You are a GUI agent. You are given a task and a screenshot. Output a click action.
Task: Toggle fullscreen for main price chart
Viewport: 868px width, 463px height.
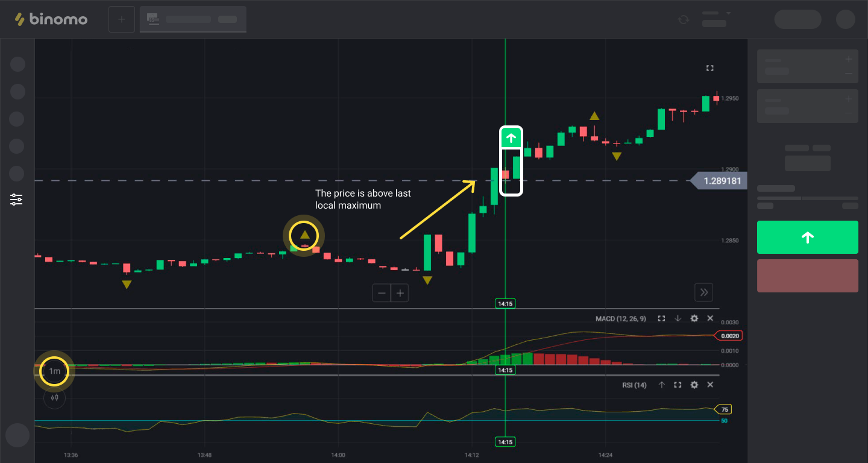pos(709,69)
